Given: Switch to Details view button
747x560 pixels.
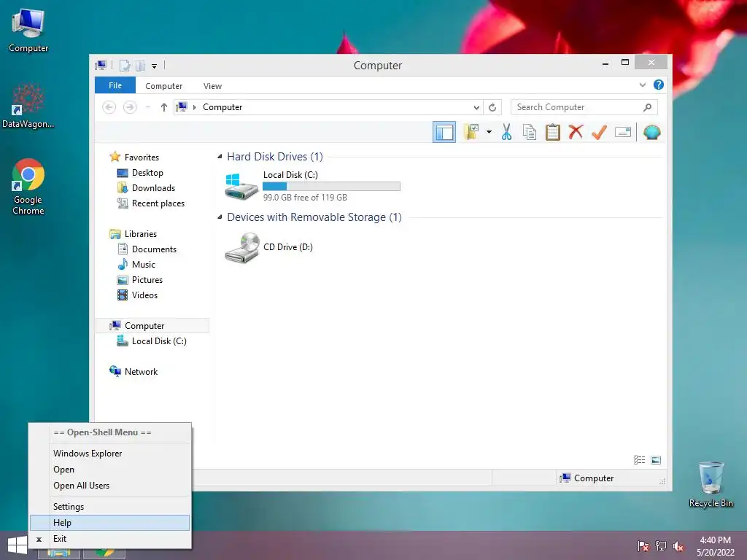Looking at the screenshot, I should point(639,460).
